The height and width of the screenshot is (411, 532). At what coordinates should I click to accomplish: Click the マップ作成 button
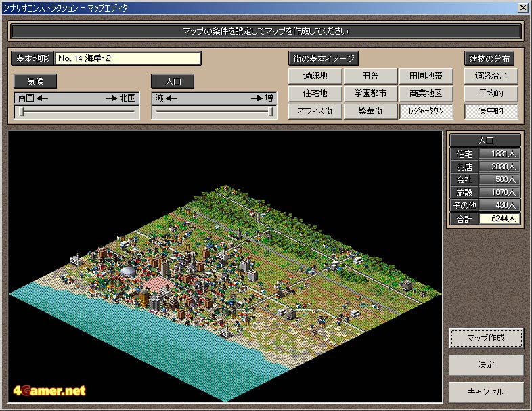click(x=486, y=338)
